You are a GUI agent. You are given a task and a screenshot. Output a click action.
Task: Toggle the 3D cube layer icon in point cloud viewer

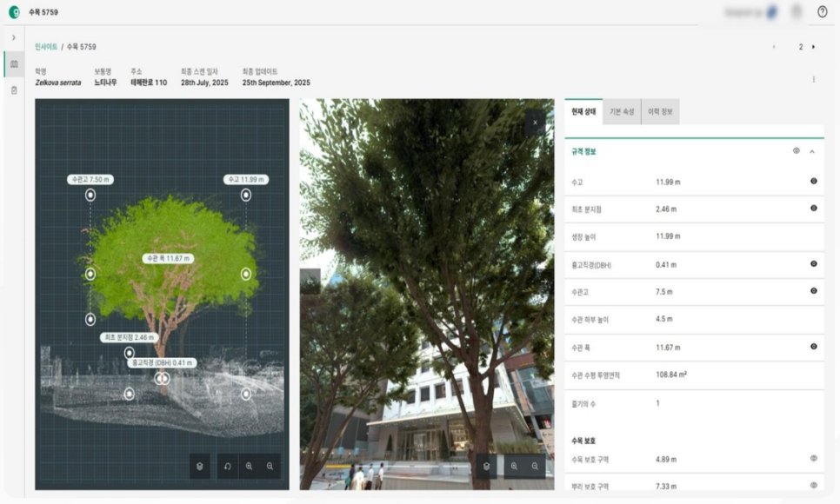pyautogui.click(x=200, y=466)
